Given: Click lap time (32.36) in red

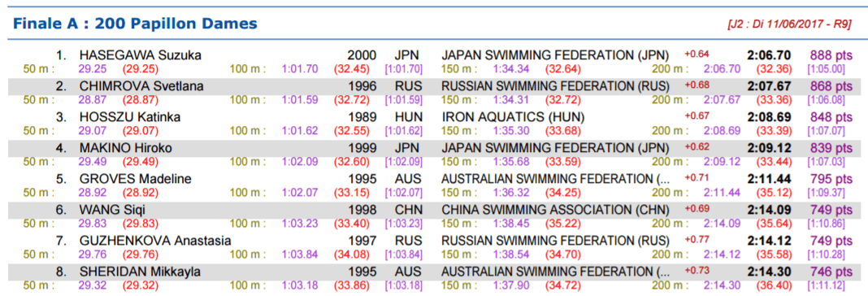Looking at the screenshot, I should 775,69.
